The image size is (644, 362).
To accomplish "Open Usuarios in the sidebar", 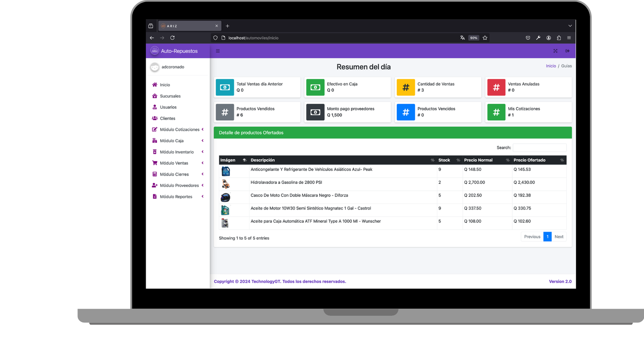I will coord(178,107).
